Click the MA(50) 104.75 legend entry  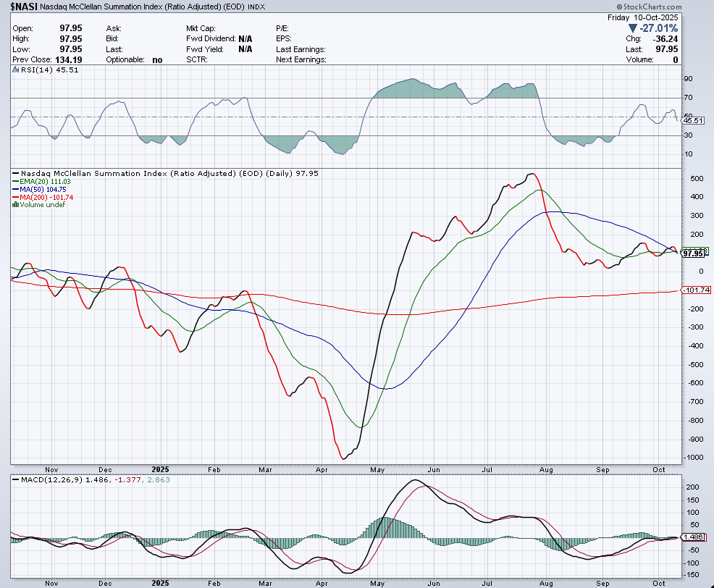click(43, 189)
